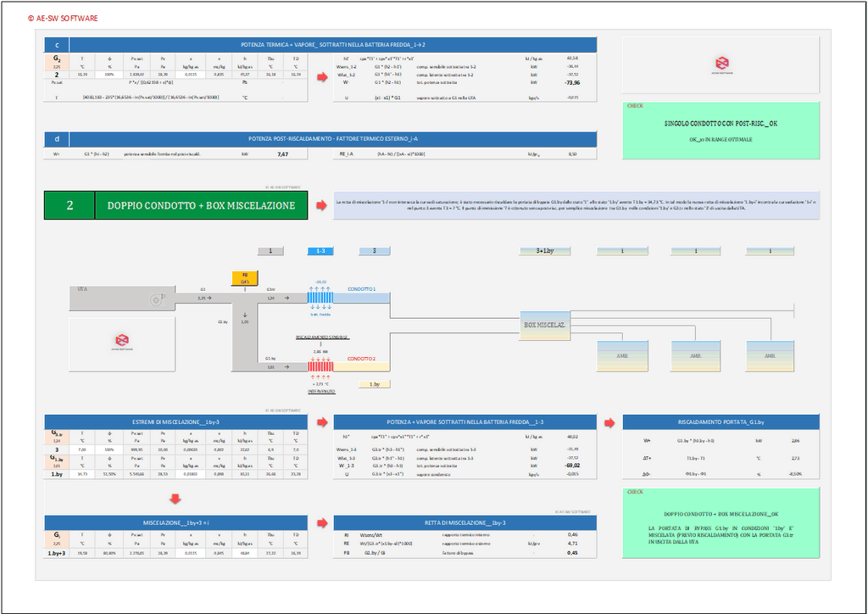Click the '1.by' label under CONDOTTO 2
Screen dimensions: 868x614
point(375,384)
